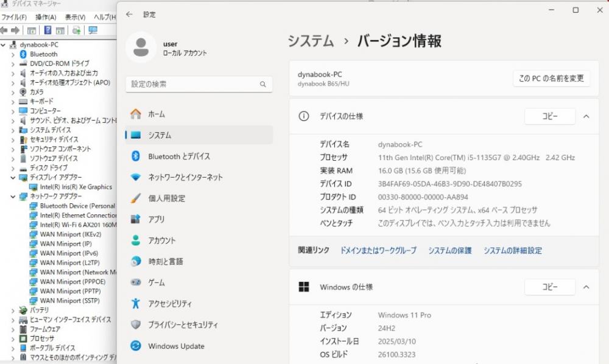Open the Gaming controller icon
Viewport: 609px width, 364px height.
[136, 282]
